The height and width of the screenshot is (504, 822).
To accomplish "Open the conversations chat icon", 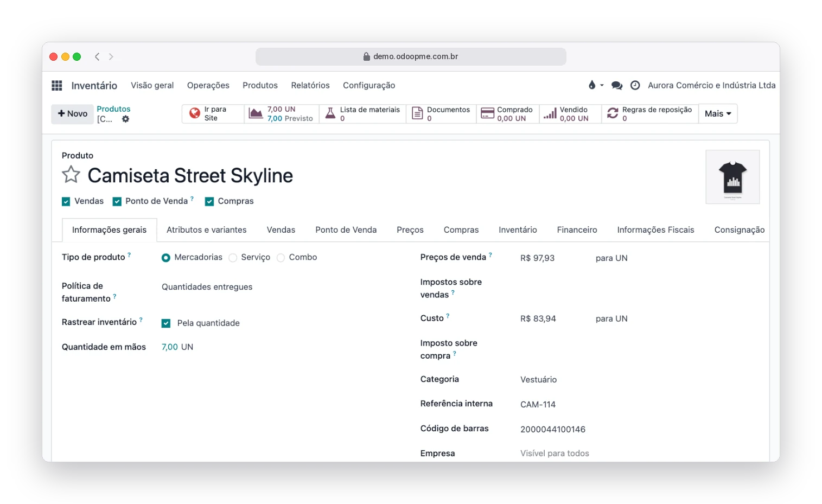I will 617,85.
